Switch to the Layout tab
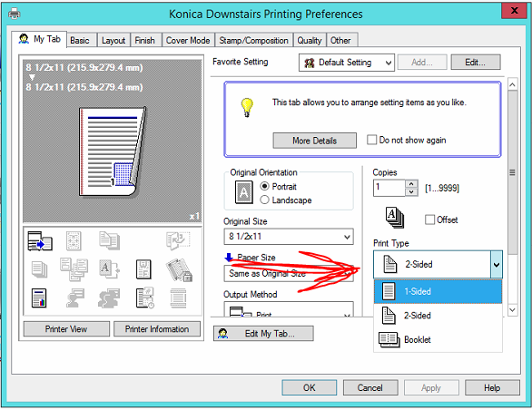The width and height of the screenshot is (532, 410). pyautogui.click(x=113, y=40)
